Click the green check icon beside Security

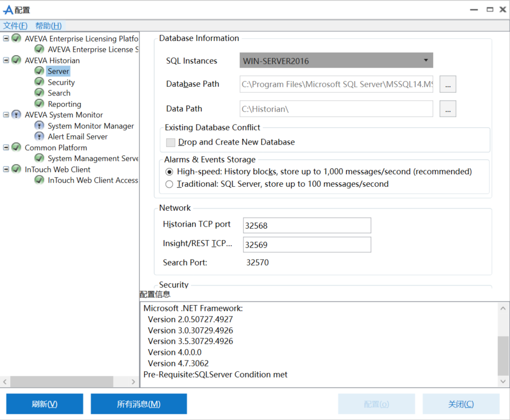click(x=39, y=82)
